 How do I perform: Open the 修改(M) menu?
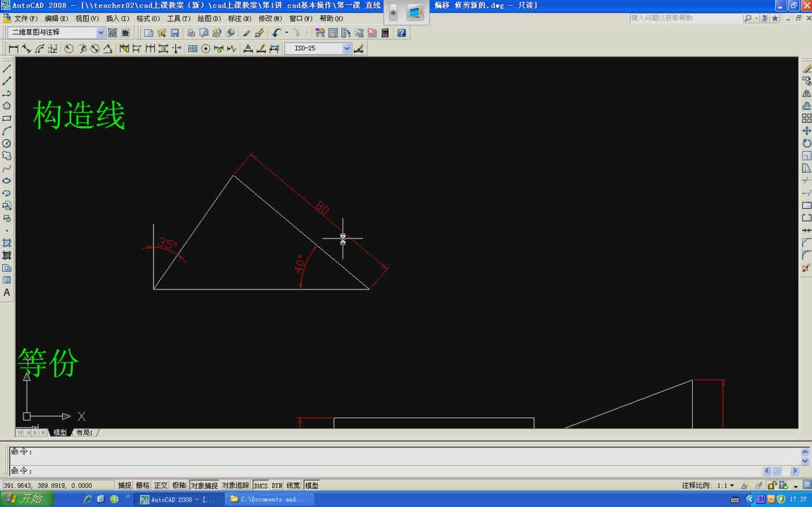point(270,18)
